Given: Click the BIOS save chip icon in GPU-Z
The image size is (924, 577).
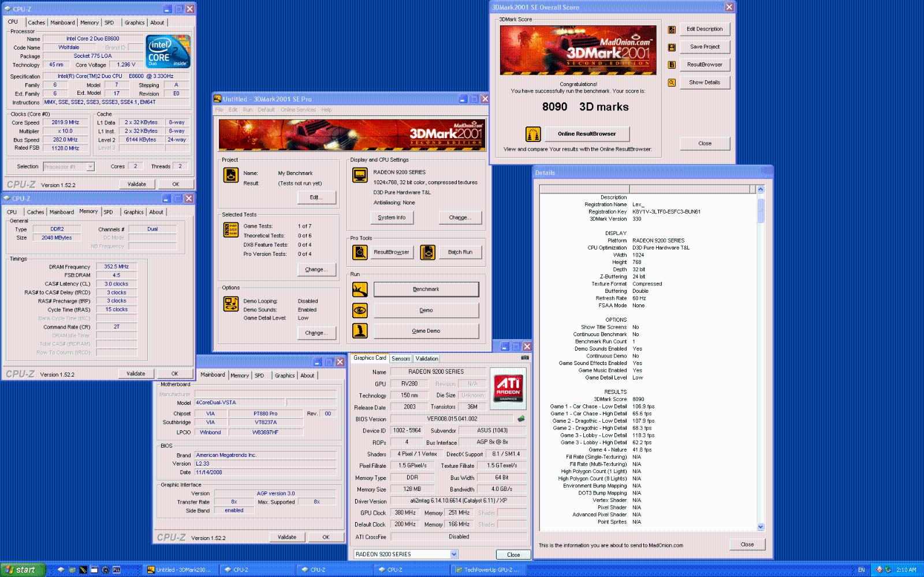Looking at the screenshot, I should 521,419.
